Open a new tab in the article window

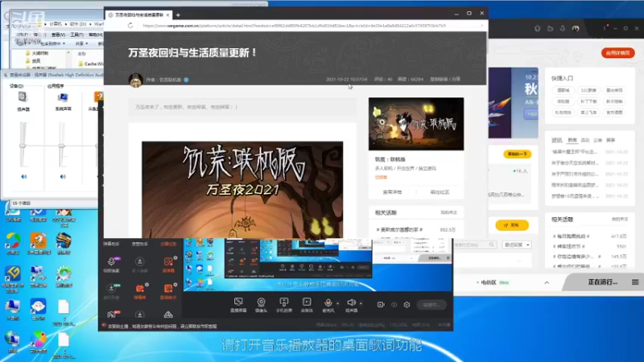click(x=178, y=15)
